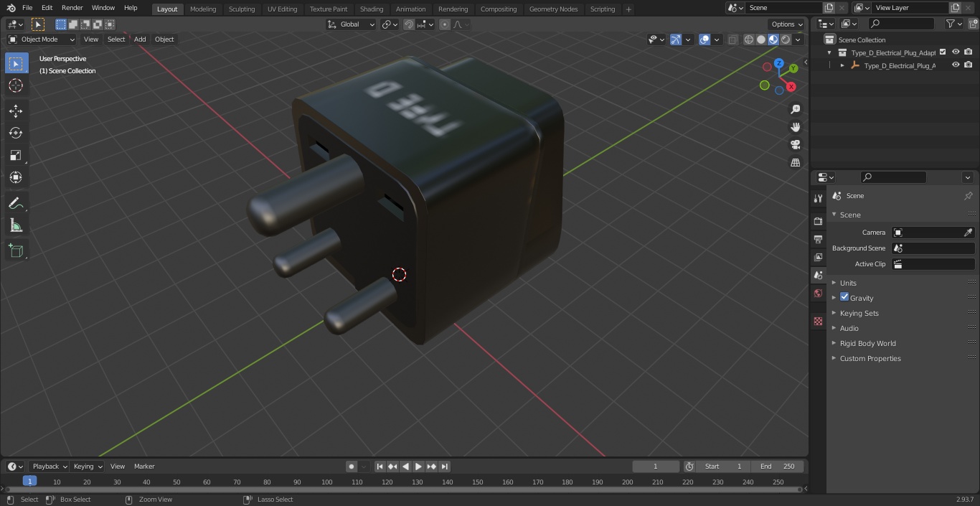Toggle snapping magnet
This screenshot has width=980, height=506.
pos(409,24)
